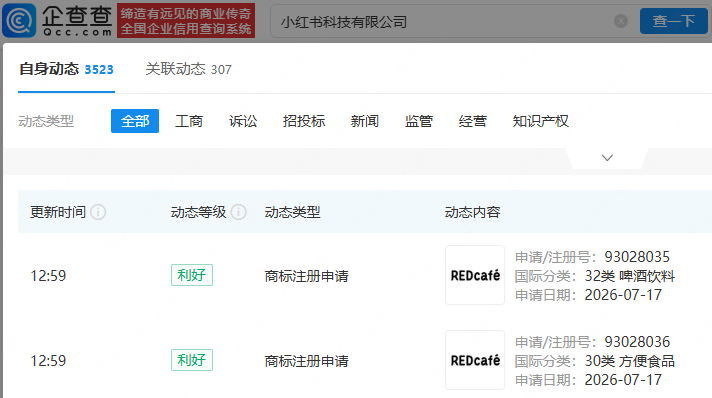This screenshot has width=712, height=398.
Task: Open the 动态等级 info icon
Action: click(x=239, y=212)
